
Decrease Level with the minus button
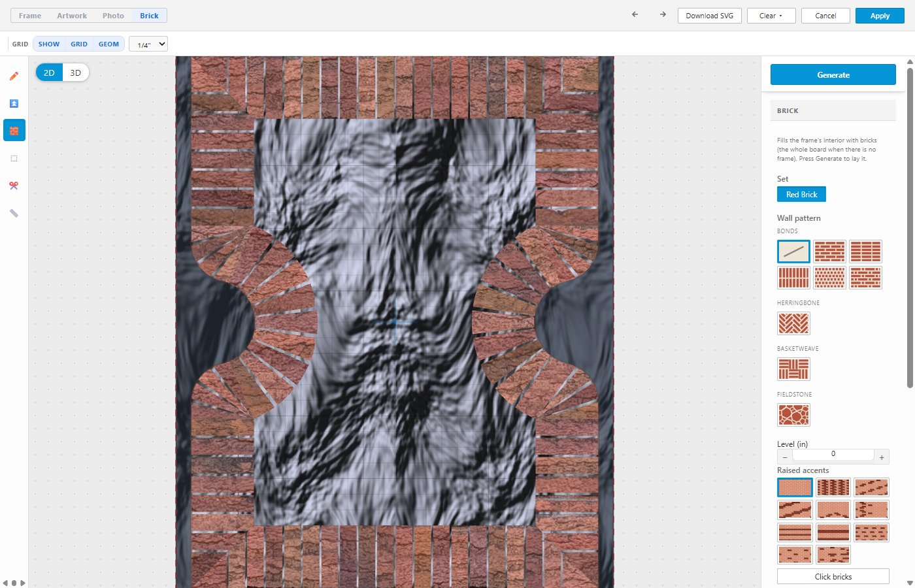click(x=785, y=457)
